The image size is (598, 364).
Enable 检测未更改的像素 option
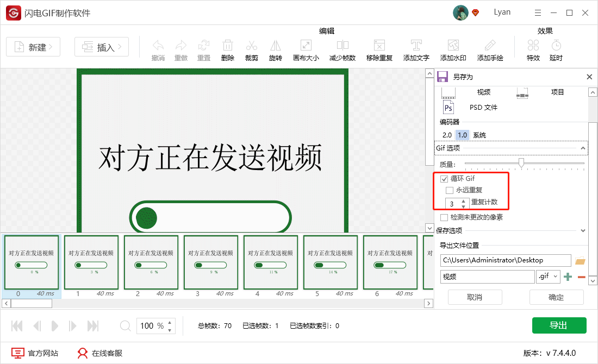coord(444,217)
